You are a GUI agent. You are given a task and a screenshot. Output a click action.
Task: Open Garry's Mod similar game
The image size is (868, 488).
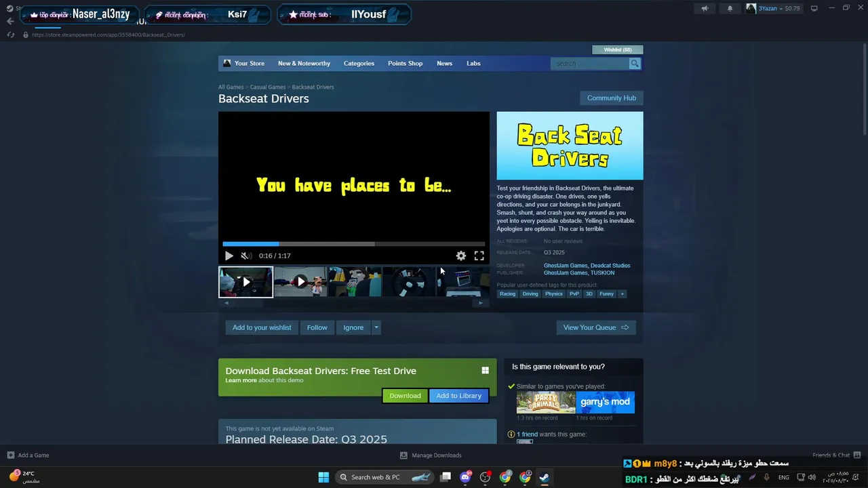tap(606, 402)
